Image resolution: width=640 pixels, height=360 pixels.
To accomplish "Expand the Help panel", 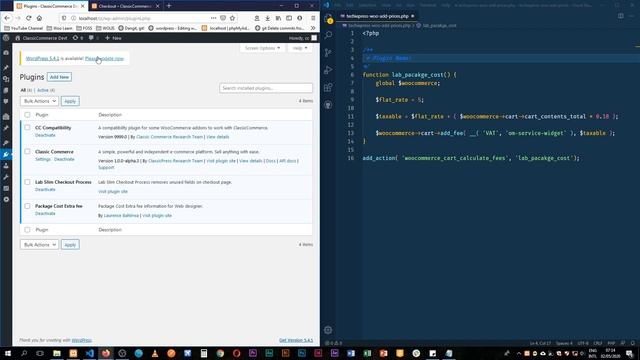I will pos(300,48).
